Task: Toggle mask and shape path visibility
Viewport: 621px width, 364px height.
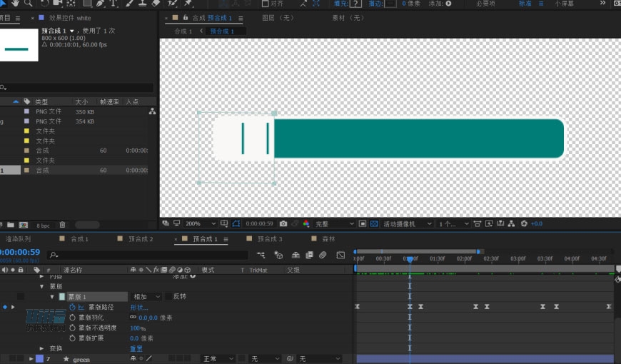Action: [x=236, y=223]
